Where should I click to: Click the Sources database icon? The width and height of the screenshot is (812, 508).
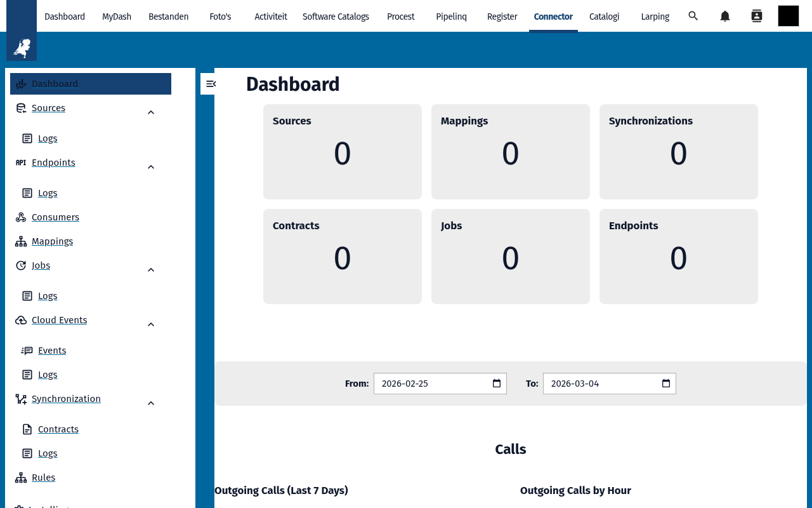tap(21, 108)
